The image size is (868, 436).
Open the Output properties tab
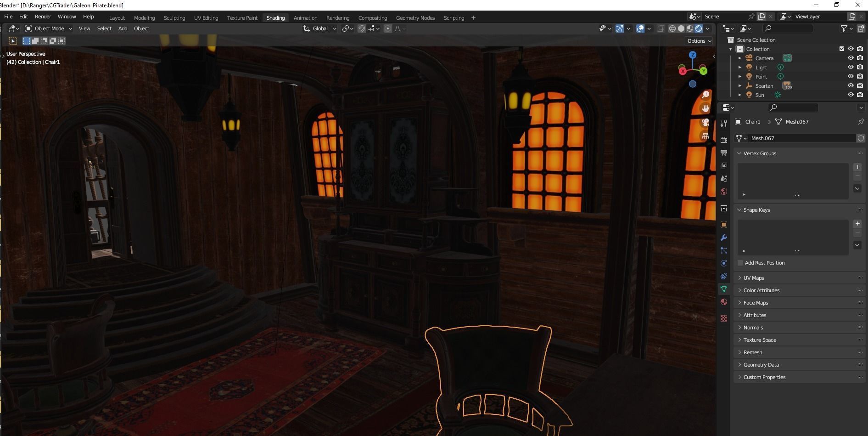(724, 153)
